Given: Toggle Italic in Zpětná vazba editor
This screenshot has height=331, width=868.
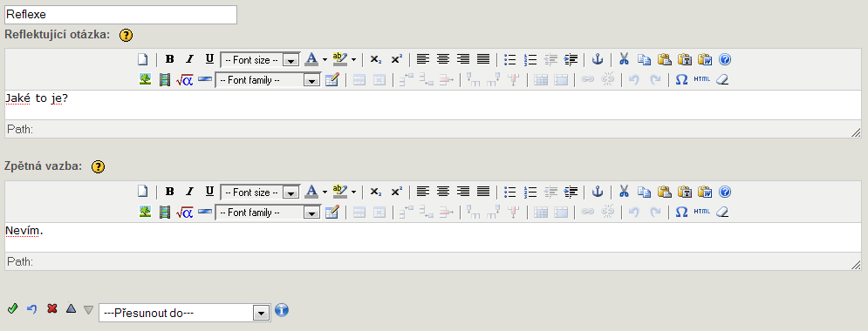Looking at the screenshot, I should (x=189, y=192).
